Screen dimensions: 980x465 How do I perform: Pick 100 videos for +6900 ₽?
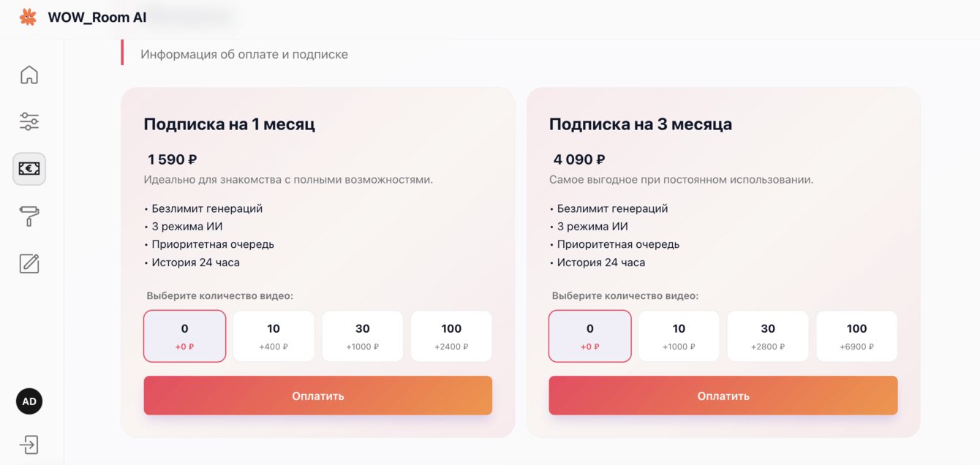coord(856,336)
